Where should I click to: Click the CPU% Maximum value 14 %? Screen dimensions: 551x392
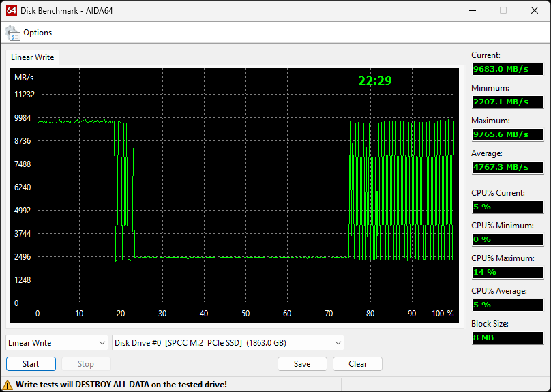point(508,272)
